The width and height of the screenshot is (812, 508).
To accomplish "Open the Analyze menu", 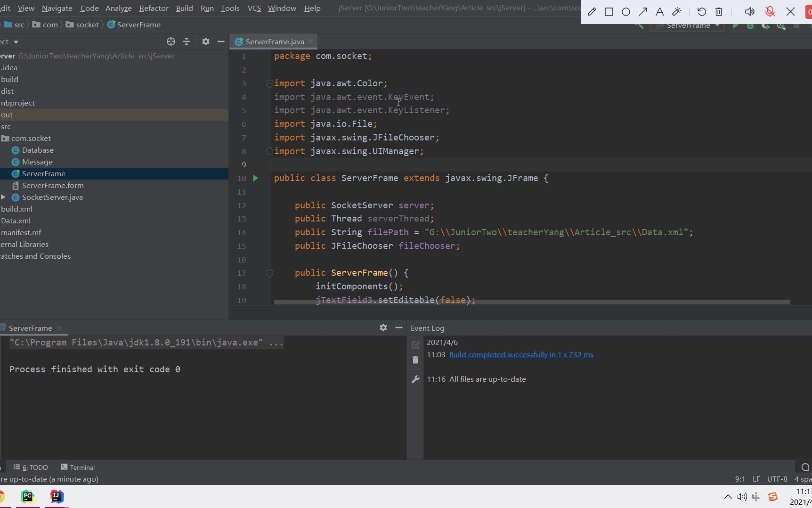I will coord(119,8).
